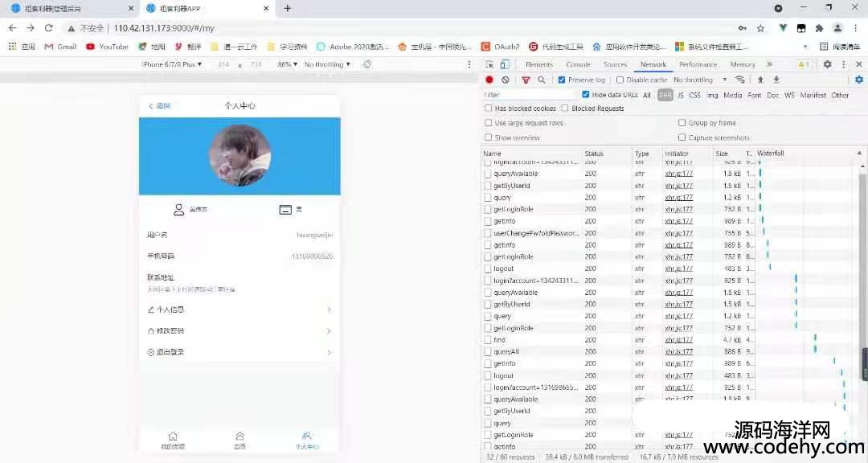Enable Blocked Requests checkbox

565,108
